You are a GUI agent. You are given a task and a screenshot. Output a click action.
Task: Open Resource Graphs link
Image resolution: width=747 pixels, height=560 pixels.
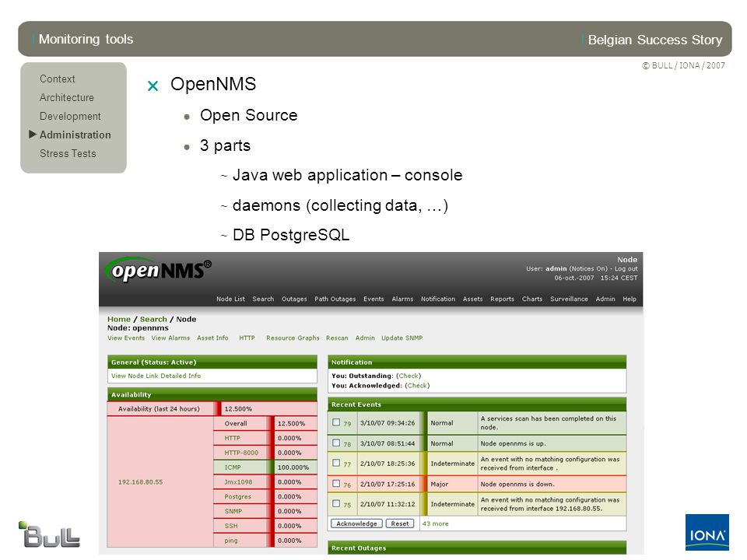293,338
